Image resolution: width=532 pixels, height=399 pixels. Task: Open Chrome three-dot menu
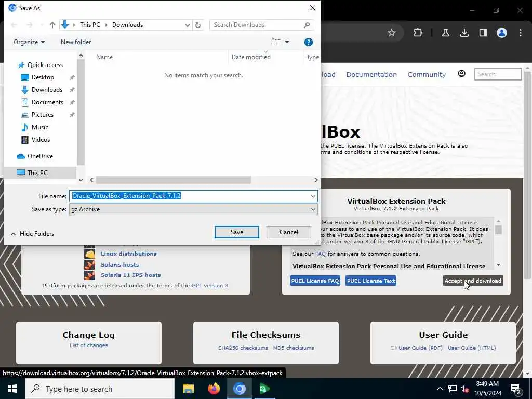coord(521,33)
